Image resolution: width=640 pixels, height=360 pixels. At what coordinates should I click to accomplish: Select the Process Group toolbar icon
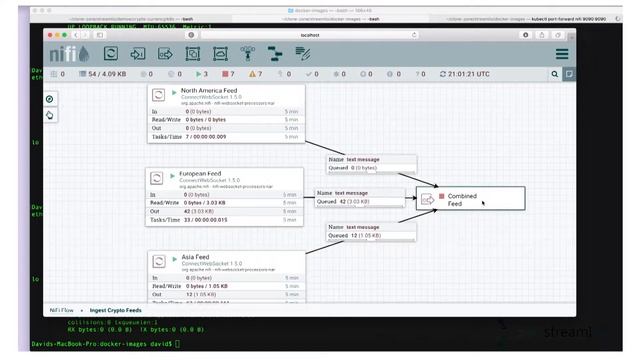193,54
